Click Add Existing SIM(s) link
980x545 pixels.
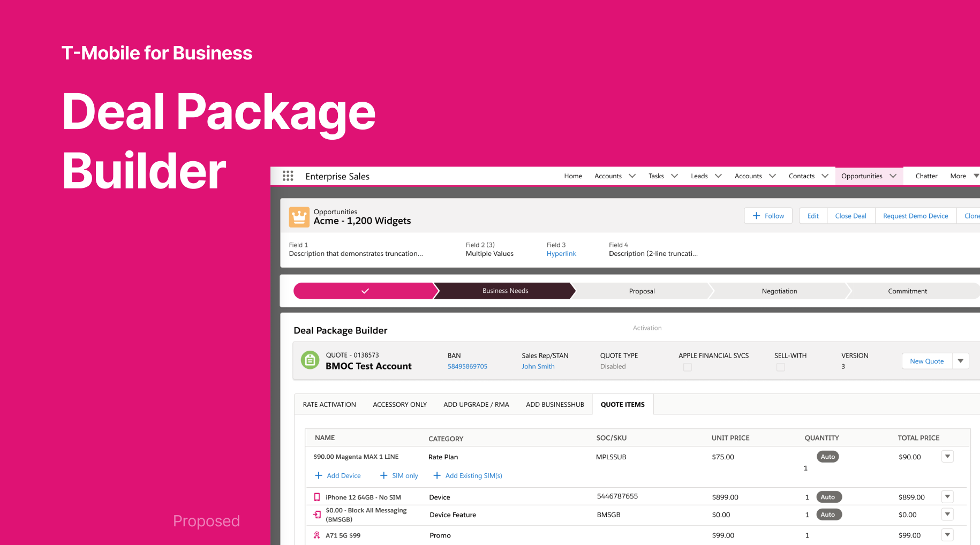point(474,475)
